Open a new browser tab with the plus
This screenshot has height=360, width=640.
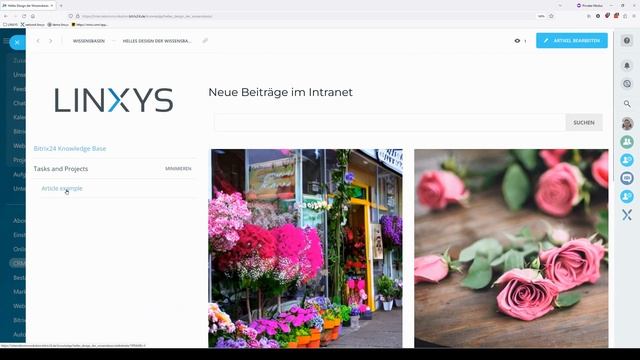coord(61,6)
